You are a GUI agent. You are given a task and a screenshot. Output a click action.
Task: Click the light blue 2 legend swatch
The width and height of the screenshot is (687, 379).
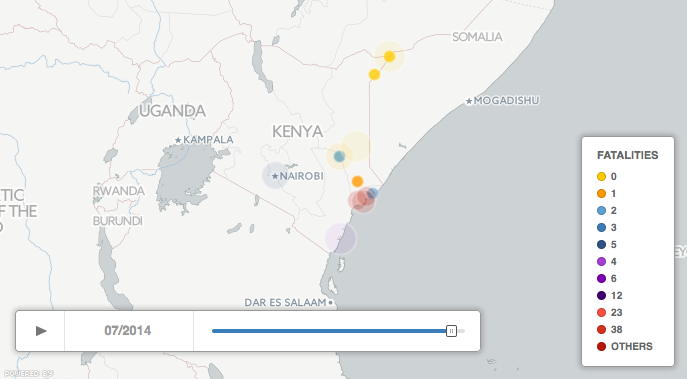602,211
